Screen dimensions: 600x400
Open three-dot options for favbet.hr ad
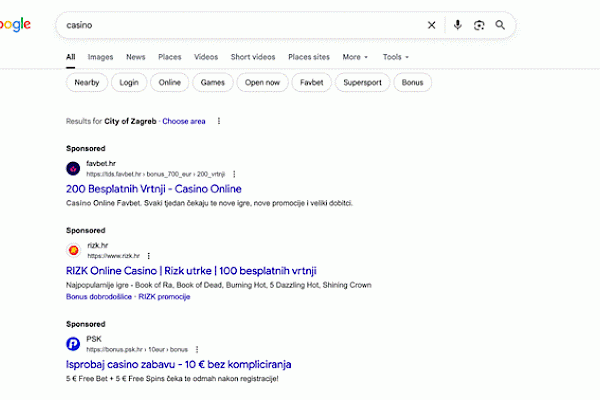[234, 174]
